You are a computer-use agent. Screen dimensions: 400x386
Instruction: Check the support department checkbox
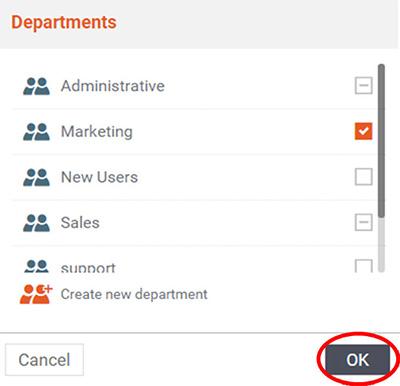point(363,266)
